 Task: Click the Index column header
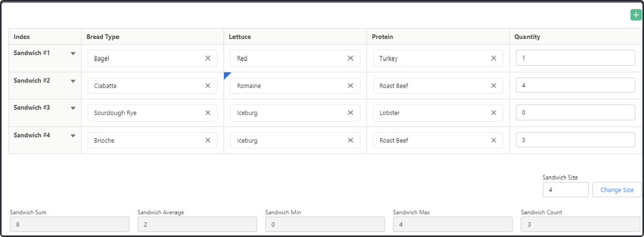coord(45,37)
